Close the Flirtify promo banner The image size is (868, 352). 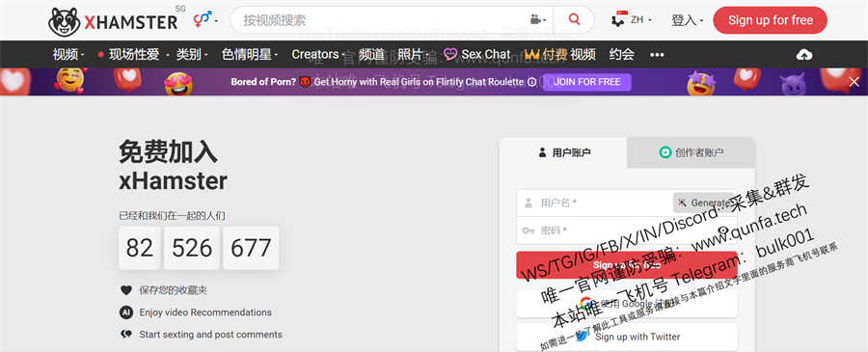point(854,82)
